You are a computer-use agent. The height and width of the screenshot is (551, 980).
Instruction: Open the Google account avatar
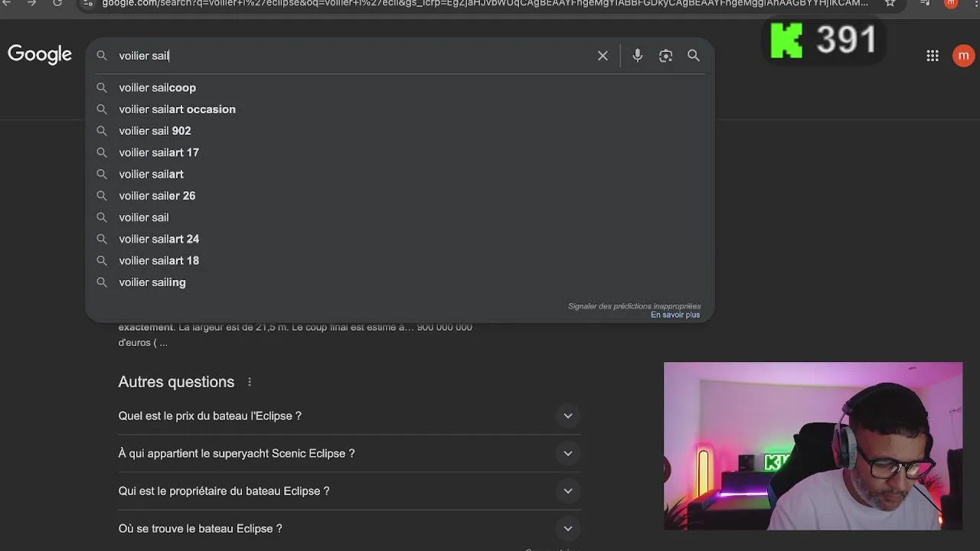[963, 56]
